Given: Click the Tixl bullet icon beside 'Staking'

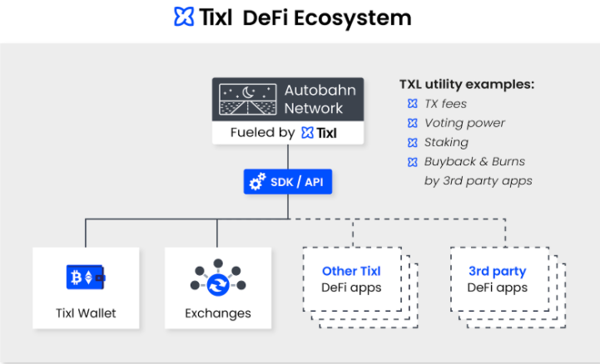Looking at the screenshot, I should [413, 142].
